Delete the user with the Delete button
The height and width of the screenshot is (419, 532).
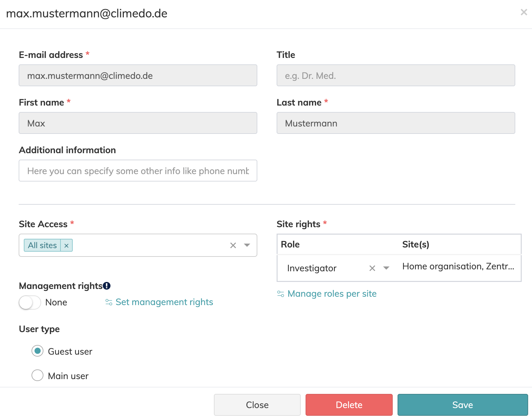[x=349, y=405]
